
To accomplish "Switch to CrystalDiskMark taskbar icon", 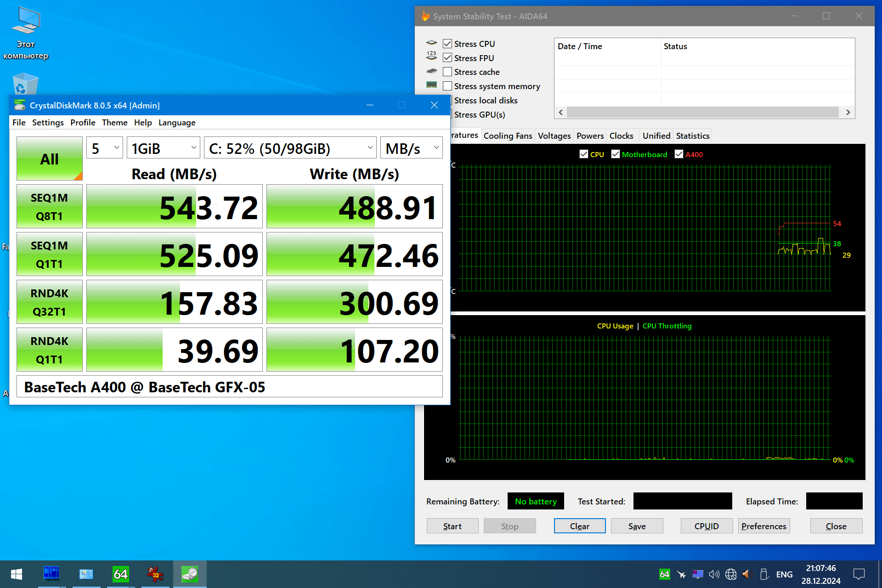I will pyautogui.click(x=190, y=574).
